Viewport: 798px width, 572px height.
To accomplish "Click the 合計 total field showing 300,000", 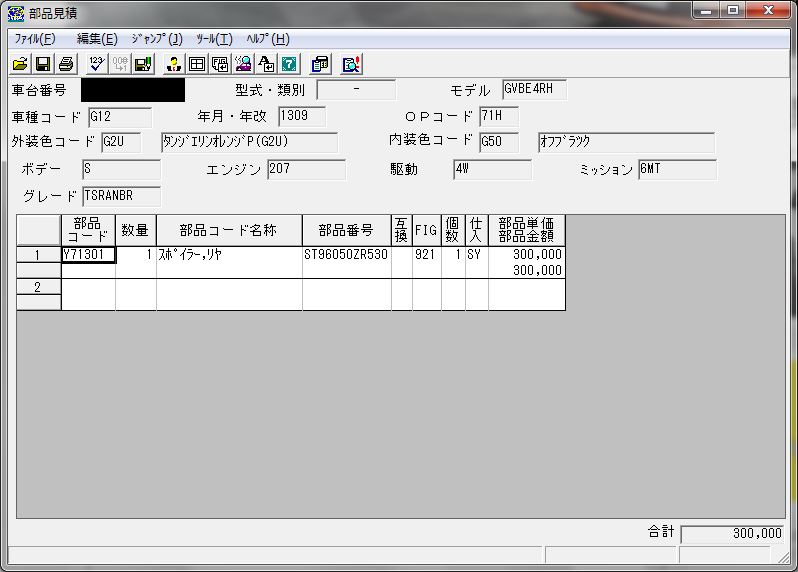I will (x=732, y=534).
